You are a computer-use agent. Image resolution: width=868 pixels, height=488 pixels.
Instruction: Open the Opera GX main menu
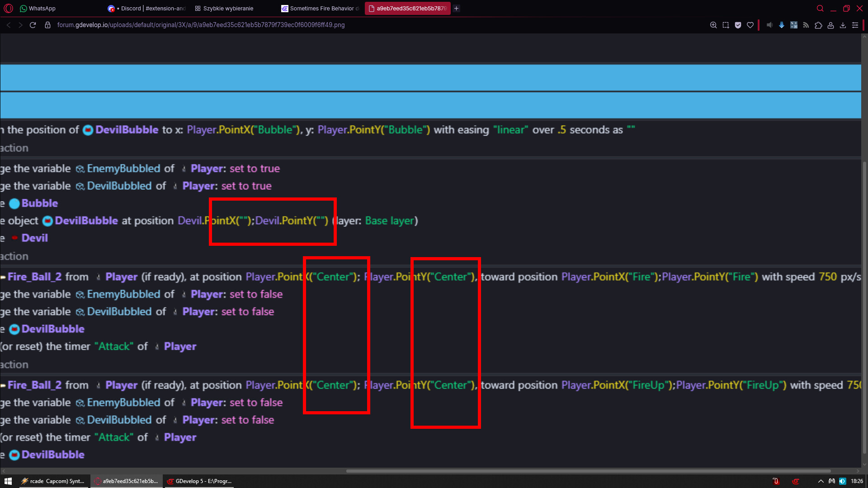pyautogui.click(x=9, y=8)
